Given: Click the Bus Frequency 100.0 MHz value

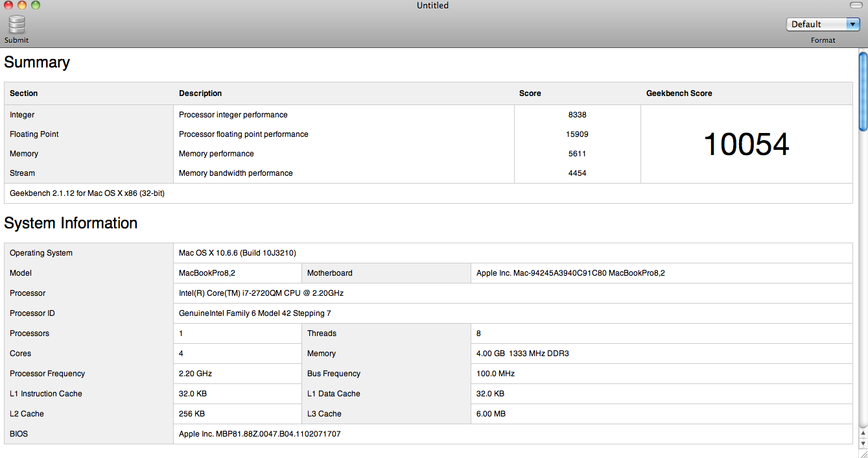Looking at the screenshot, I should [x=495, y=374].
